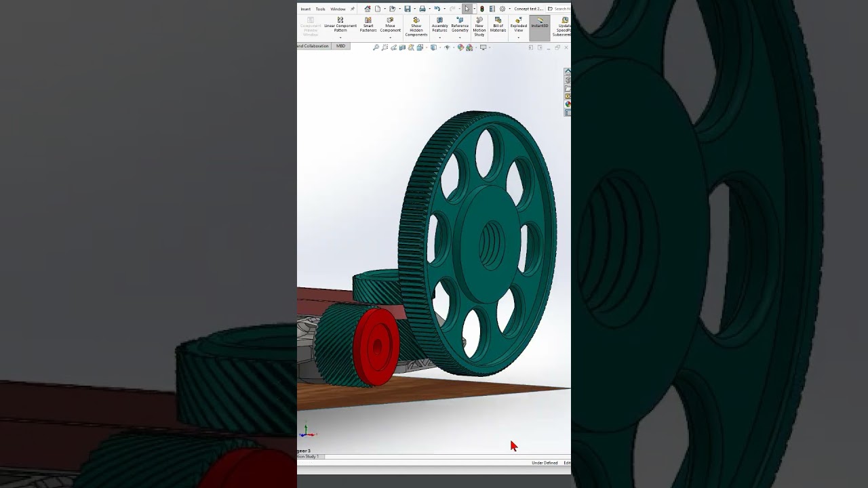Expand Linear Component Pattern dropdown arrow
The height and width of the screenshot is (488, 868).
[340, 37]
